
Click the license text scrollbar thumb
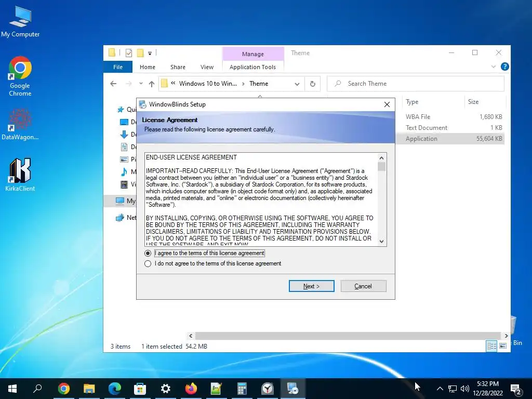point(382,167)
